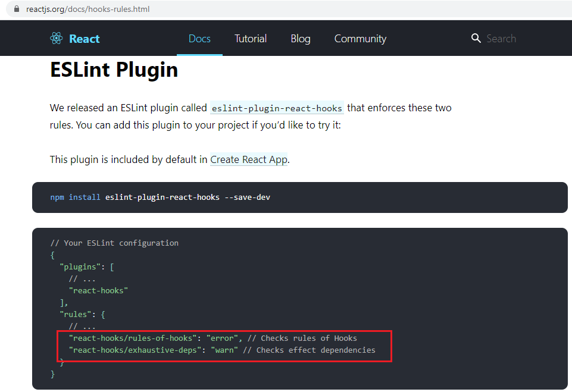Navigate to the Community page

(x=360, y=39)
